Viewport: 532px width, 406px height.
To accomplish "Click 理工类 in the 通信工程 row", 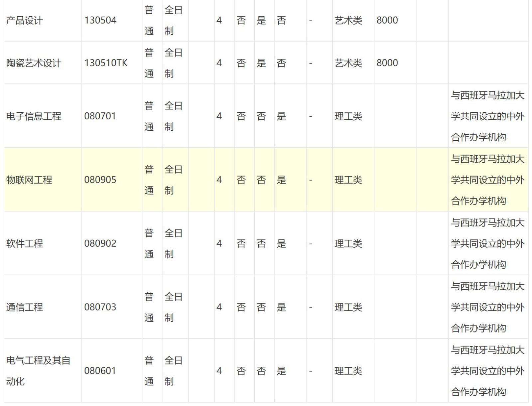I will (348, 307).
